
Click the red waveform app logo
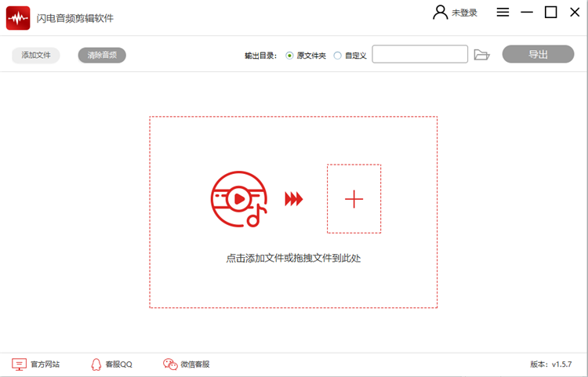(x=18, y=18)
